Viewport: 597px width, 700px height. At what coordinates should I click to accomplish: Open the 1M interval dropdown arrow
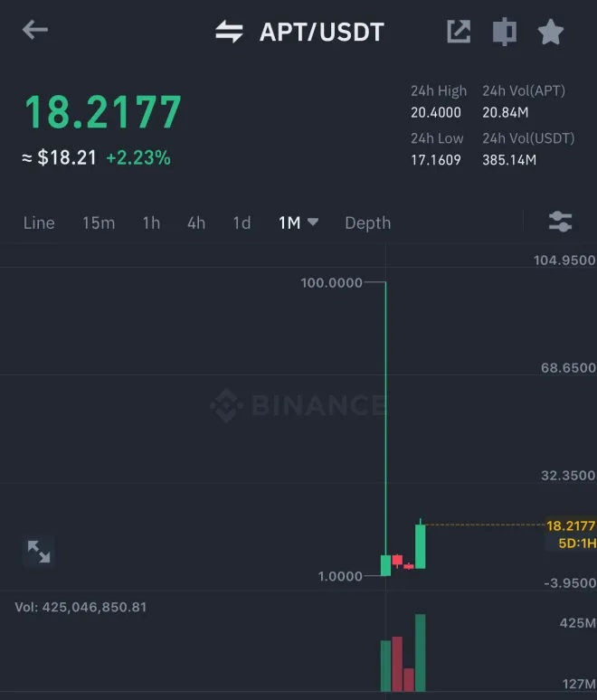click(x=313, y=222)
